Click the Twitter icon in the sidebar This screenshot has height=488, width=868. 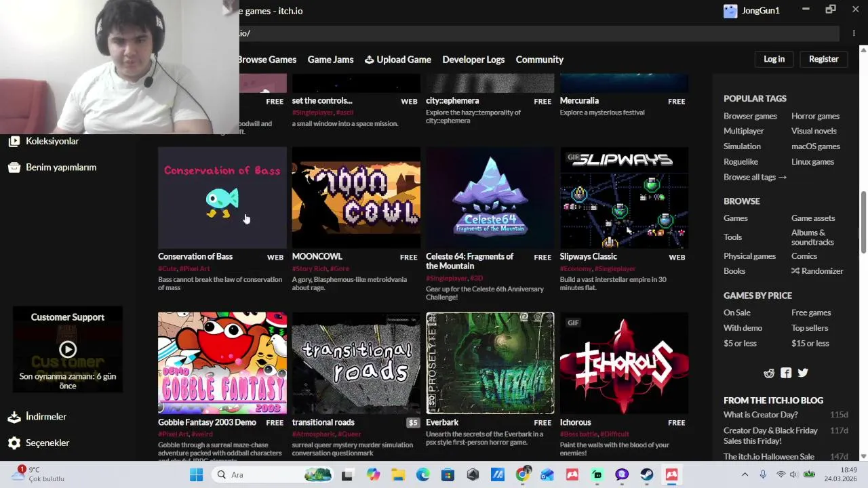tap(803, 373)
